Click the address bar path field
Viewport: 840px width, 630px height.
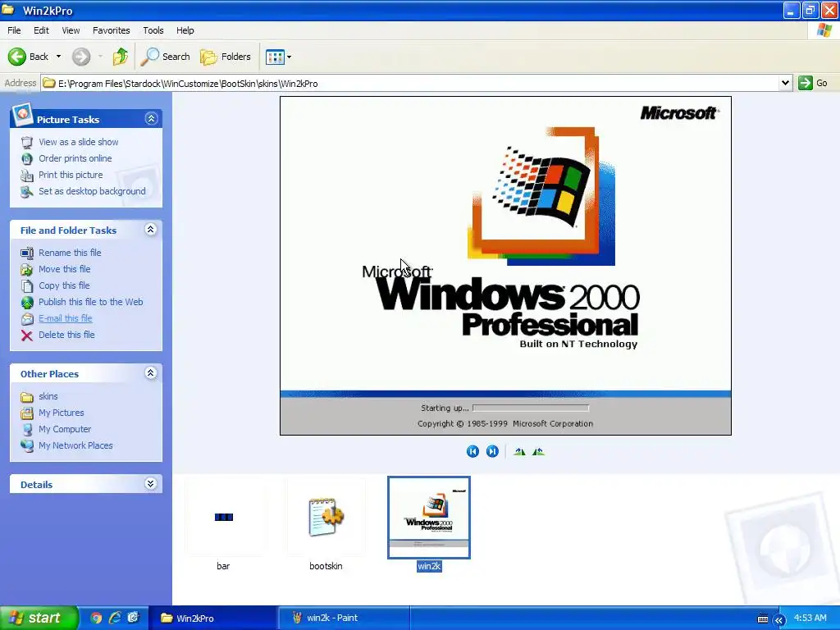tap(410, 84)
